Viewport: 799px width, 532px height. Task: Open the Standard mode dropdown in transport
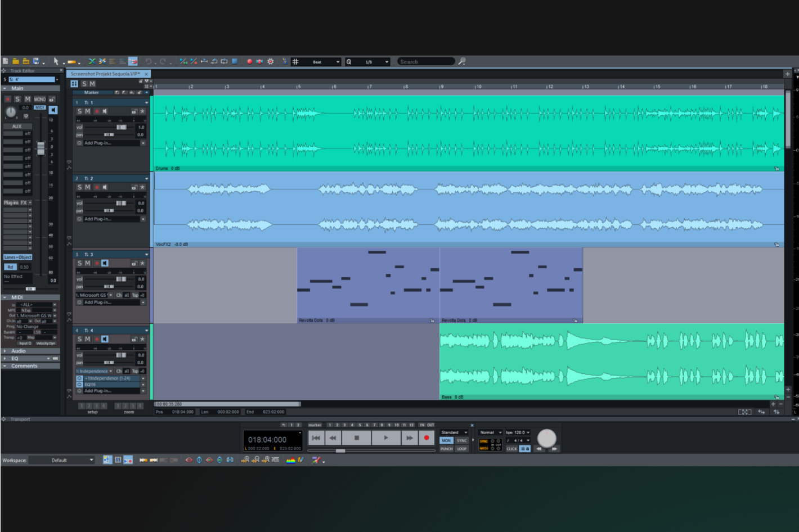(x=454, y=432)
